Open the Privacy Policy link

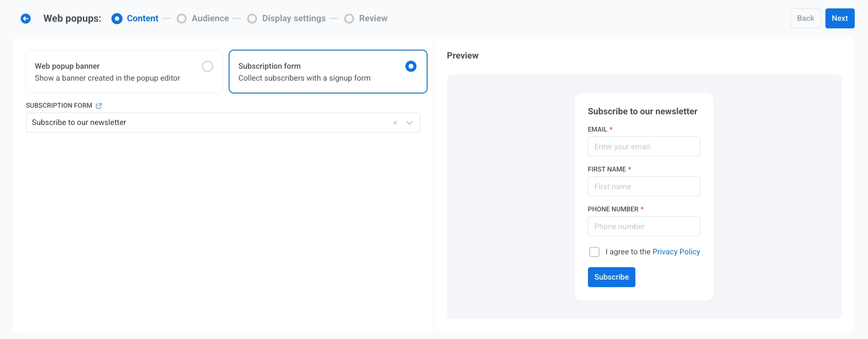click(x=676, y=252)
